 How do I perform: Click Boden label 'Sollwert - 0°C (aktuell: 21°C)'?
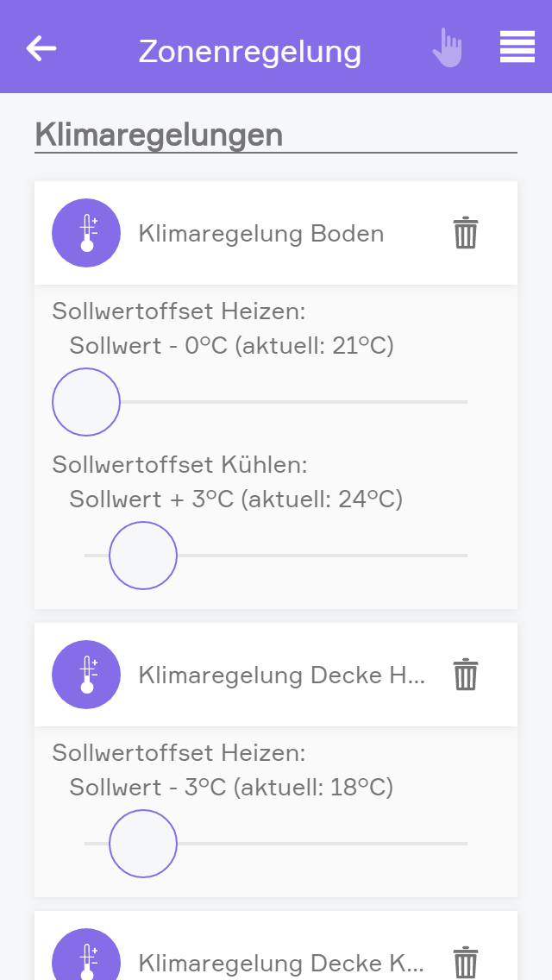[231, 346]
